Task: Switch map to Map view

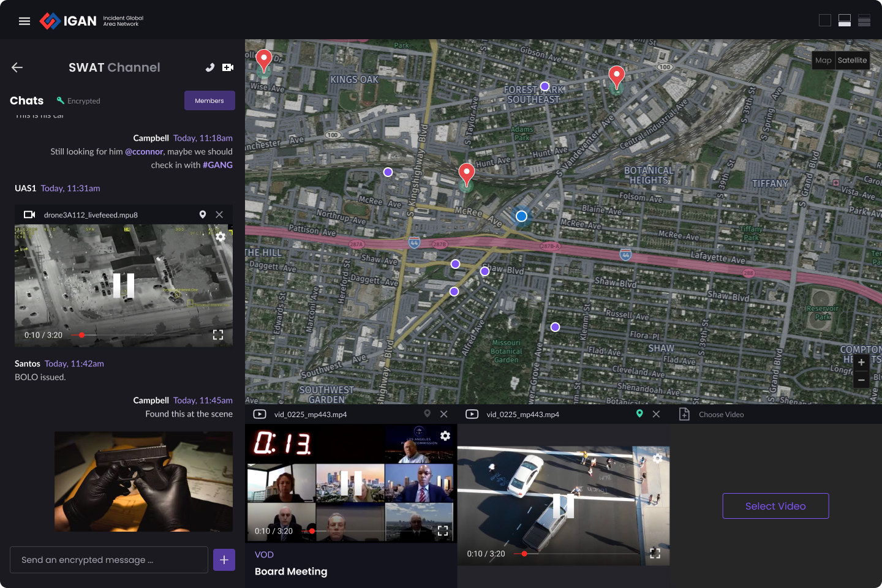Action: [x=823, y=60]
